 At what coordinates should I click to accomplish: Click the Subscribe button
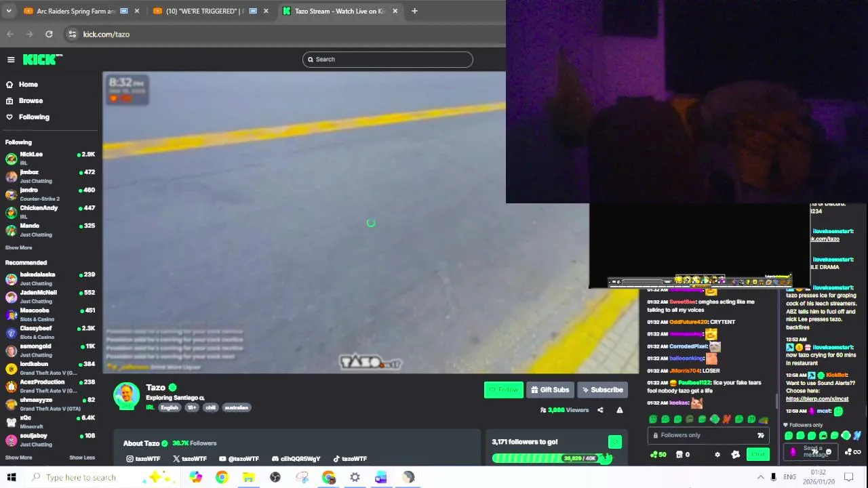[x=601, y=390]
